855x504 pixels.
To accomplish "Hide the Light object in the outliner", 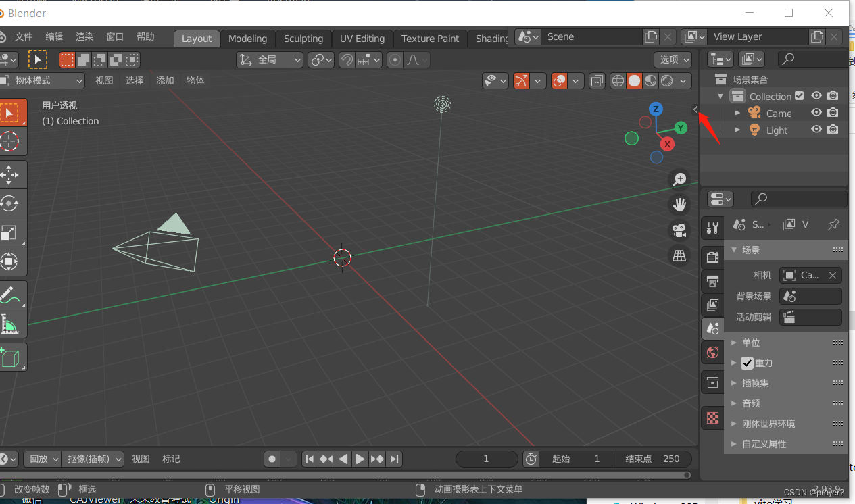I will (x=816, y=130).
